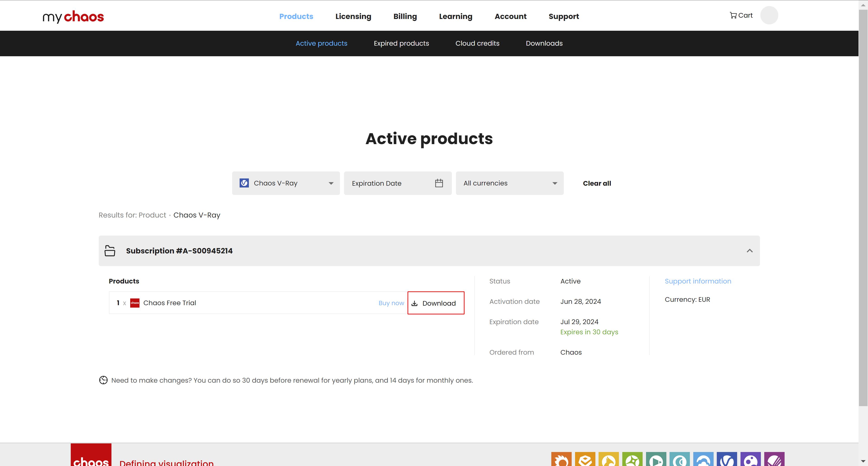Click the mychaos logo
The image size is (868, 466).
tap(73, 16)
